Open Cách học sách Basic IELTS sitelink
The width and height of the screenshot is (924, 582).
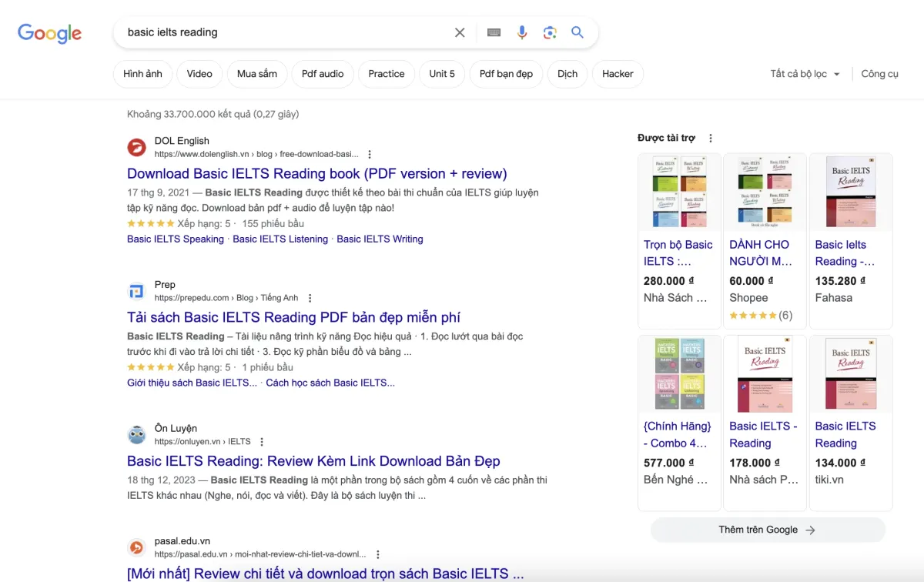tap(330, 383)
